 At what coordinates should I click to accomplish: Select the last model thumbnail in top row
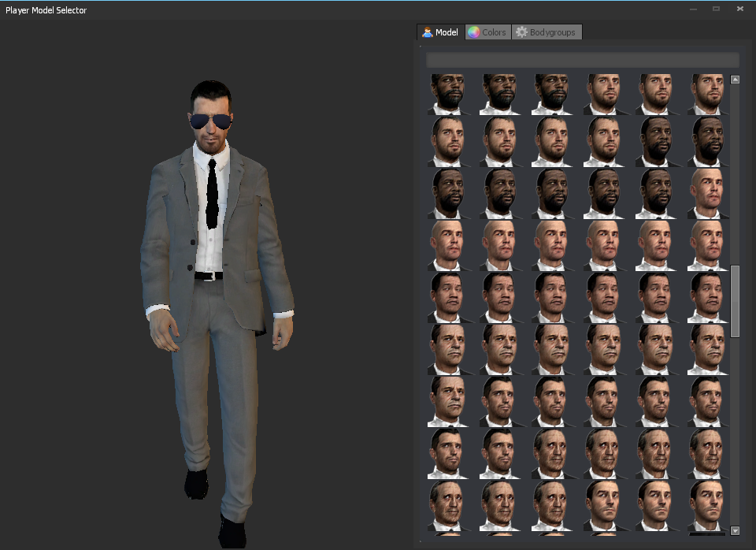[x=709, y=95]
